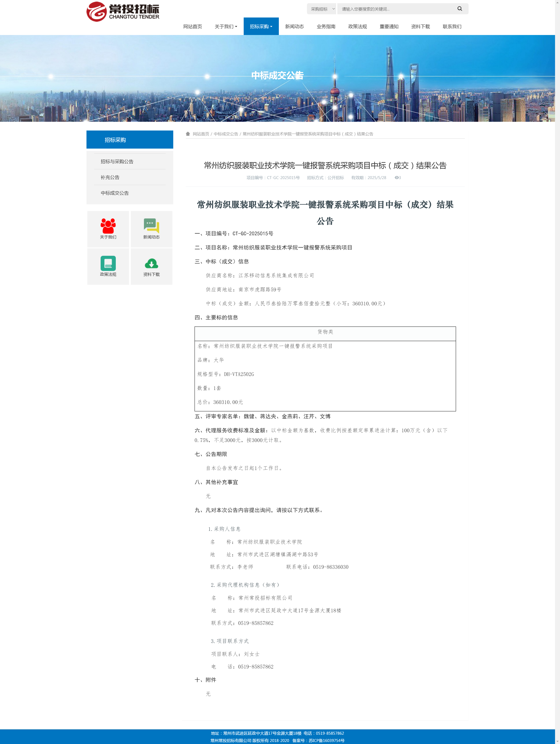The height and width of the screenshot is (744, 560).
Task: Select 中标成交公告 in the sidebar
Action: click(115, 193)
